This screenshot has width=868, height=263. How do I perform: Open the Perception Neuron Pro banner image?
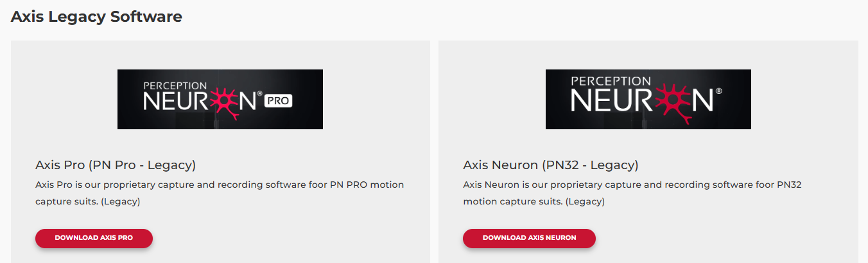tap(220, 99)
